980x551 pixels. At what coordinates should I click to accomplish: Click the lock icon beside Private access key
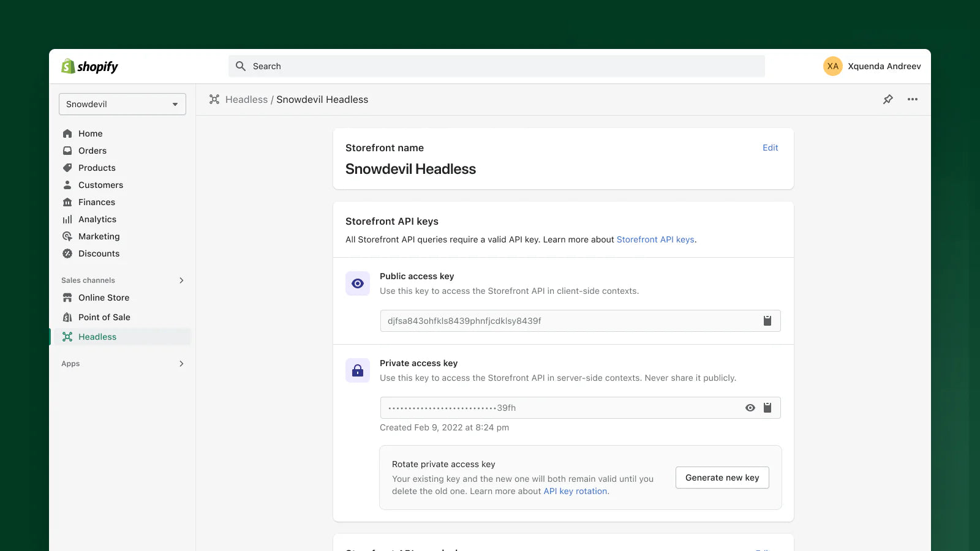[358, 370]
